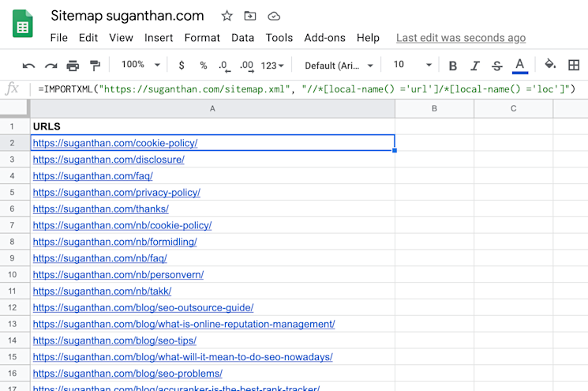Viewport: 588px width, 391px height.
Task: Open the View menu
Action: pyautogui.click(x=121, y=38)
